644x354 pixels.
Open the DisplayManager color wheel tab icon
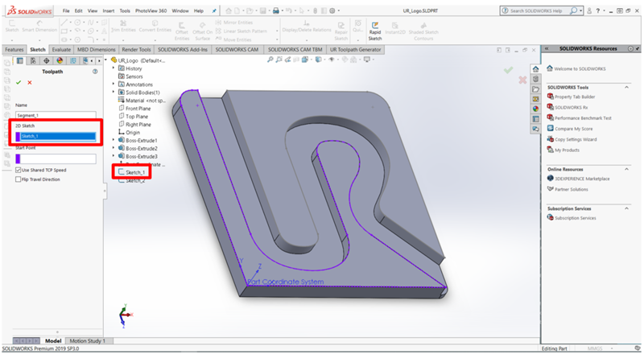(x=60, y=61)
